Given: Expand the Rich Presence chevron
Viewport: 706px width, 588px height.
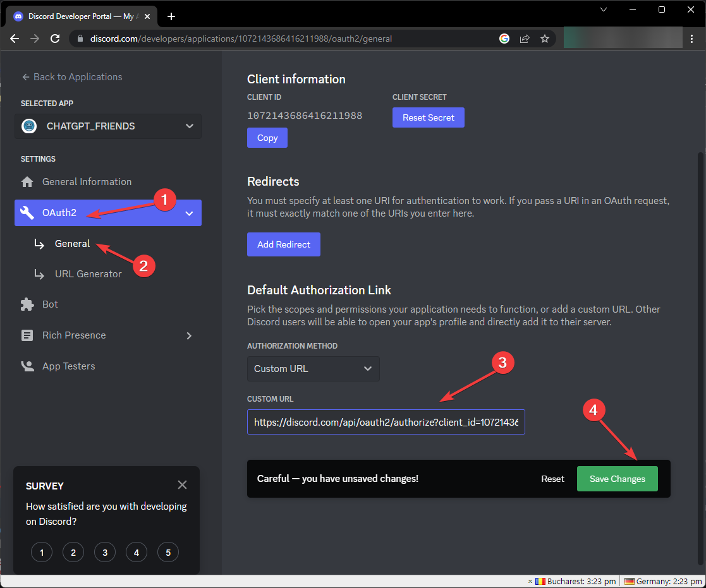Looking at the screenshot, I should click(189, 335).
